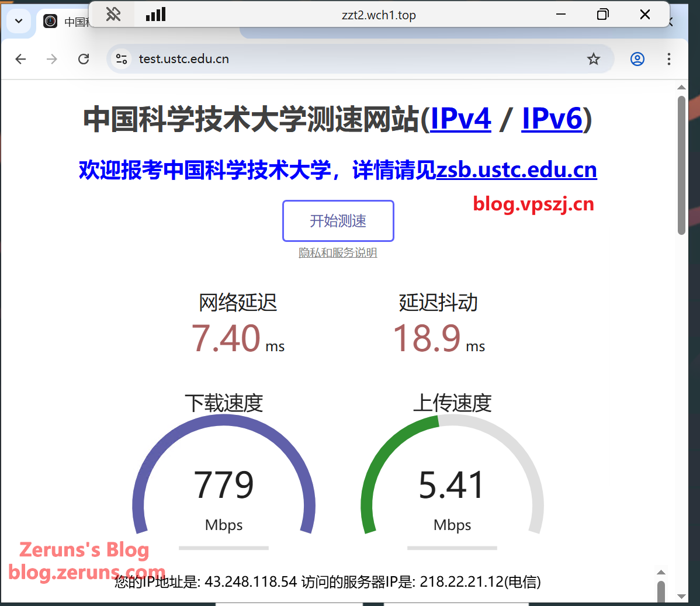Open the 隐私和服务说明 privacy link
The image size is (700, 606).
[x=338, y=252]
